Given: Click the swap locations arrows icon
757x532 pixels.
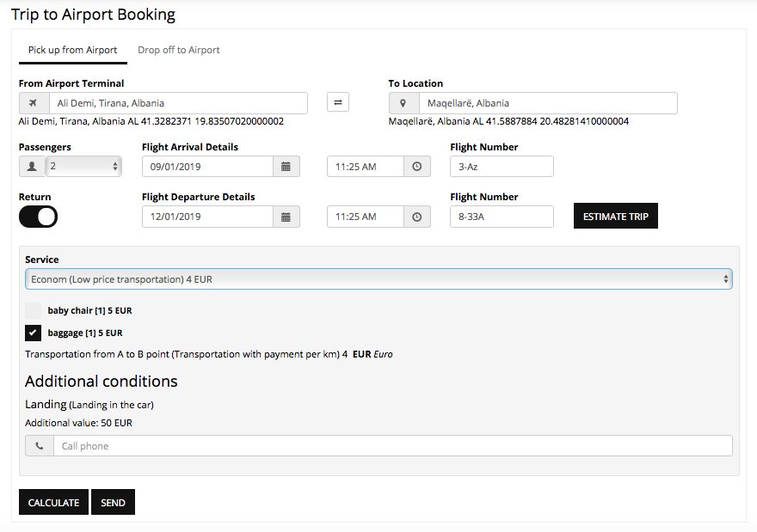Looking at the screenshot, I should coord(338,102).
